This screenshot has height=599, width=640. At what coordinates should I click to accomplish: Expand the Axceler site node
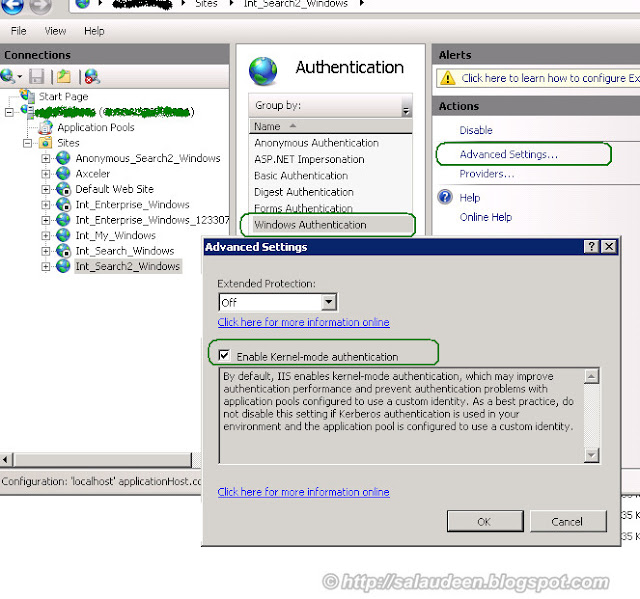[46, 174]
